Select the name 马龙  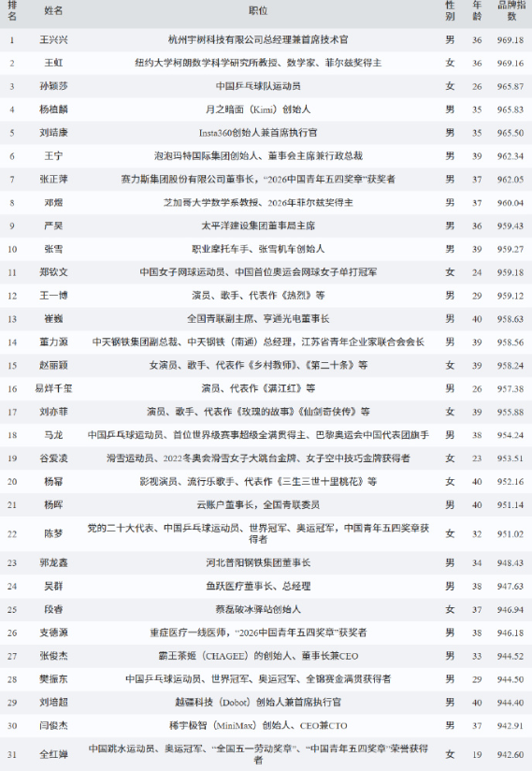[53, 435]
